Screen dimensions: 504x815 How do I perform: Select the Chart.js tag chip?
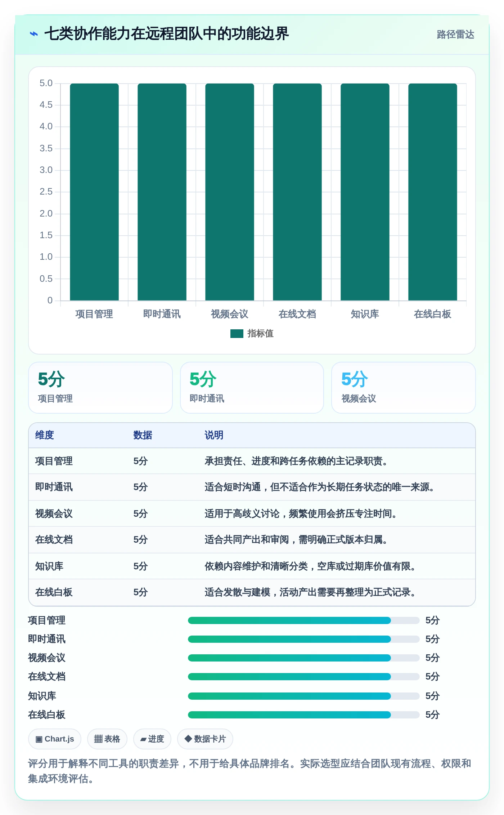(55, 739)
